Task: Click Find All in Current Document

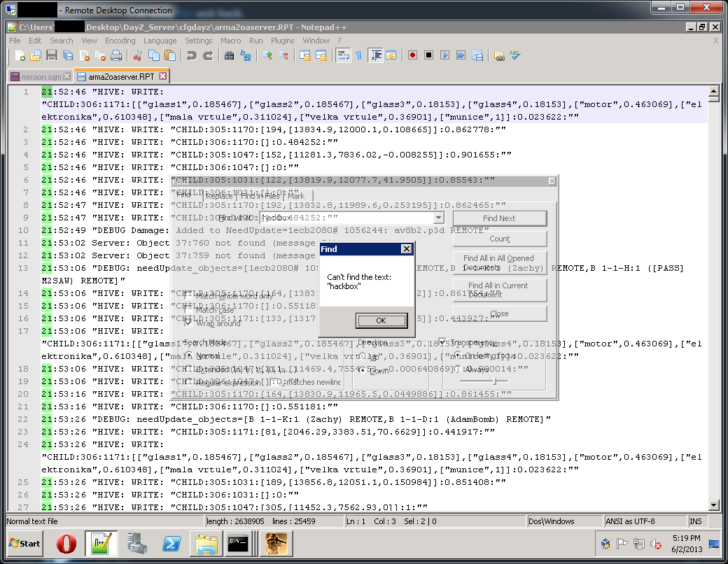Action: 500,290
